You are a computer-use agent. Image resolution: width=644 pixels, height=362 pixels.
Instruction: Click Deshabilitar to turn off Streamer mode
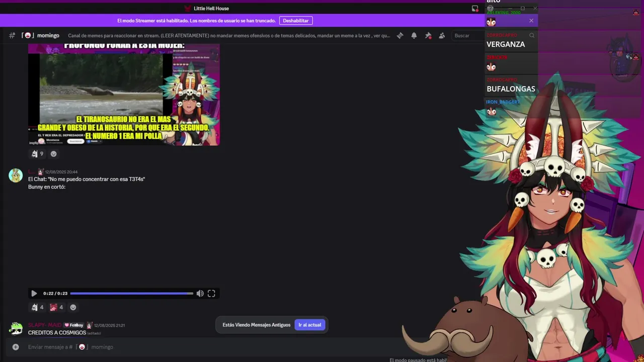296,21
